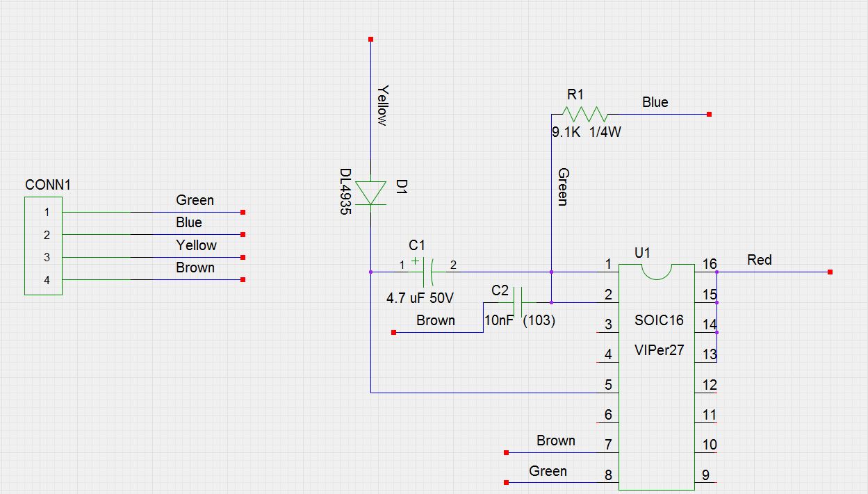Click the VIPer27 part name
The width and height of the screenshot is (868, 494).
[660, 350]
